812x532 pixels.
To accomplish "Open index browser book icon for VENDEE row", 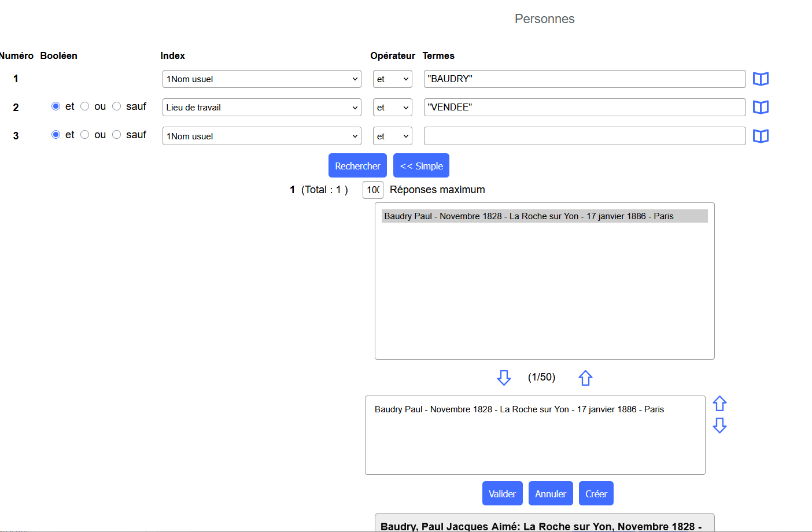I will (x=761, y=107).
